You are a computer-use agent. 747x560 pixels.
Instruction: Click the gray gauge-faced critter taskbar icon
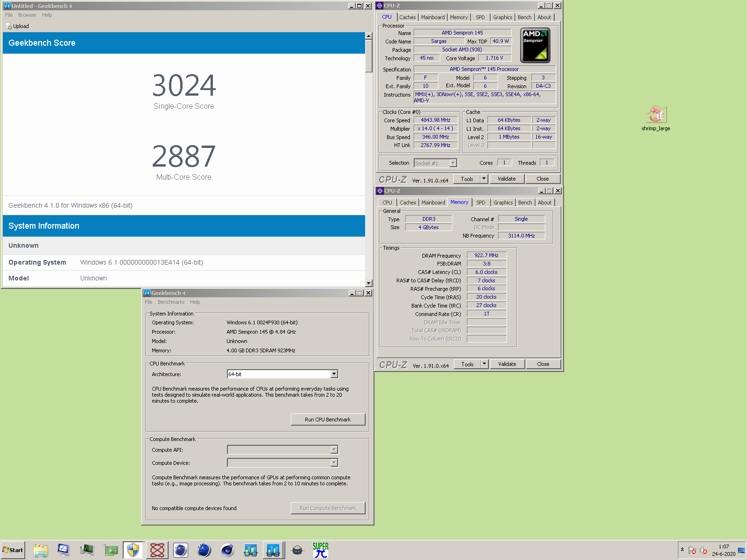(x=297, y=550)
